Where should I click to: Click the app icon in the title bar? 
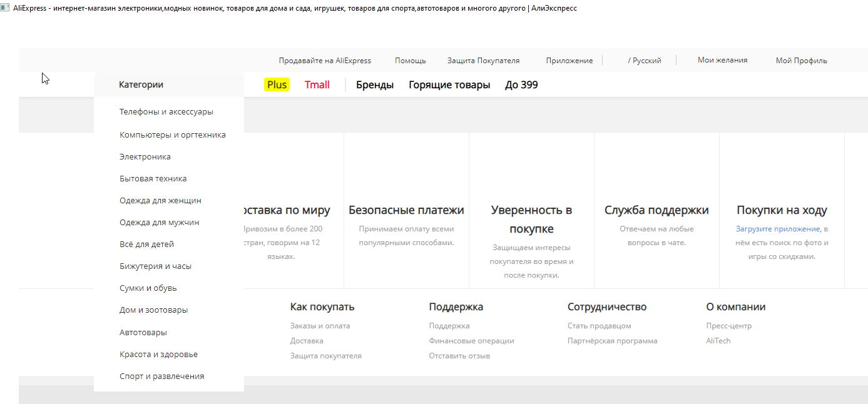click(5, 8)
